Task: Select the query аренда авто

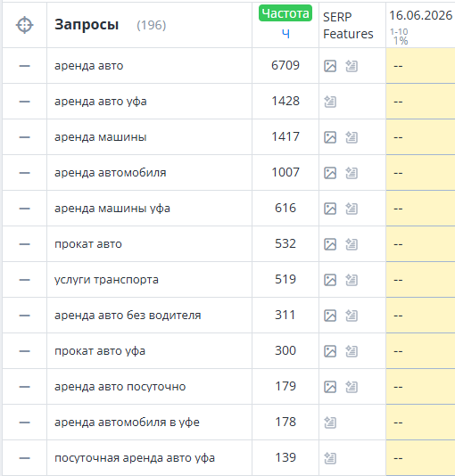Action: pyautogui.click(x=88, y=66)
